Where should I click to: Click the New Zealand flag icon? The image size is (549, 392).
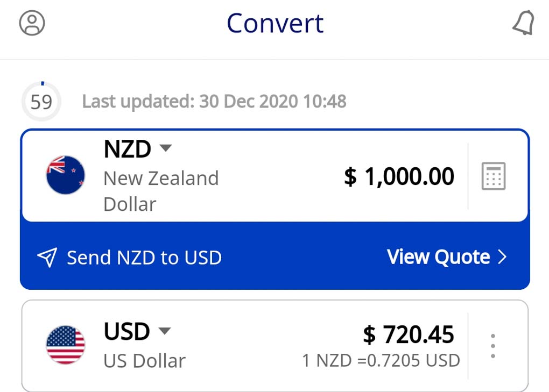coord(66,175)
